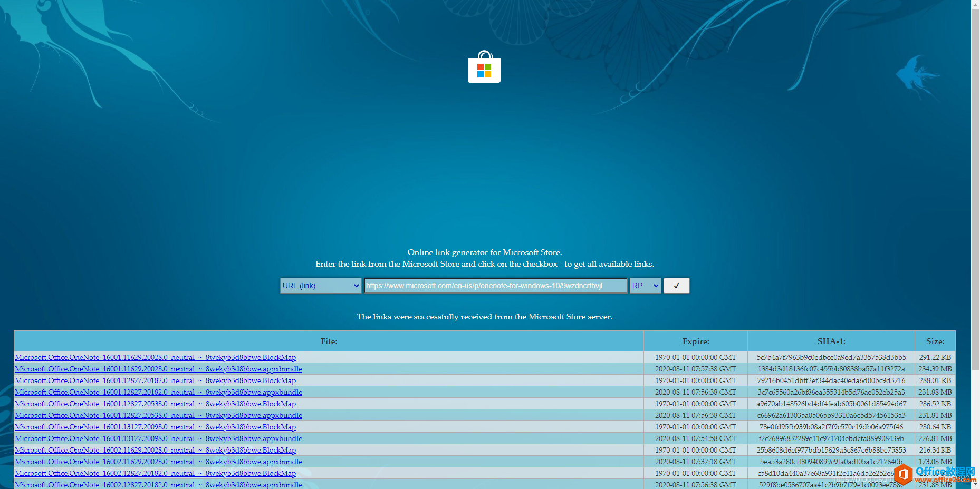Image resolution: width=980 pixels, height=489 pixels.
Task: Open OneNote 16002.11629.20028.0 appxbundle link
Action: pyautogui.click(x=159, y=462)
